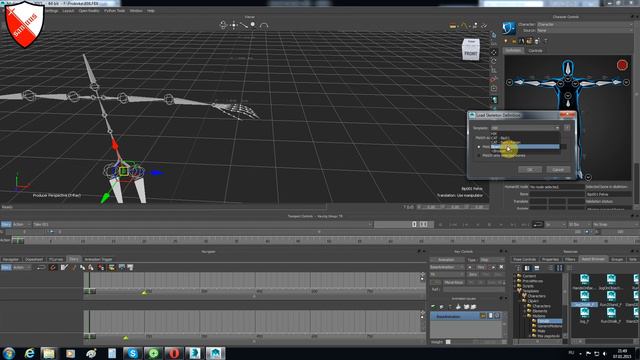Click Cancel in Load Skeleton Definition dialog
This screenshot has width=640, height=360.
[558, 169]
